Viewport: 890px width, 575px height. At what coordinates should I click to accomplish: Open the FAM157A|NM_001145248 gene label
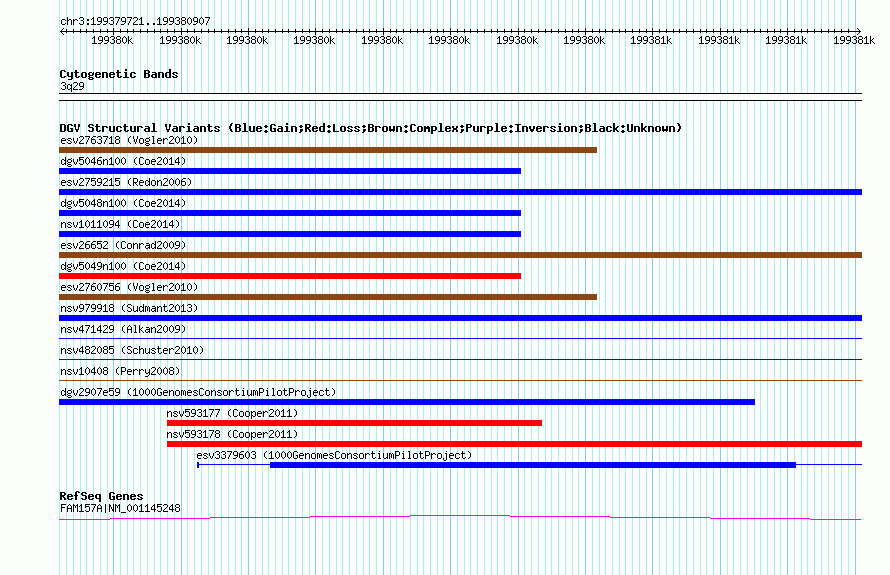coord(120,509)
